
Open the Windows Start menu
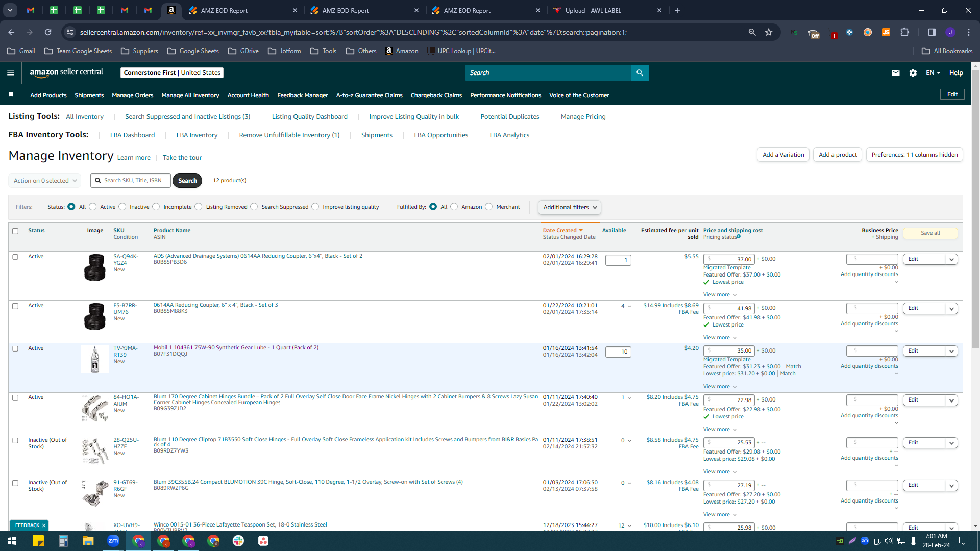12,541
